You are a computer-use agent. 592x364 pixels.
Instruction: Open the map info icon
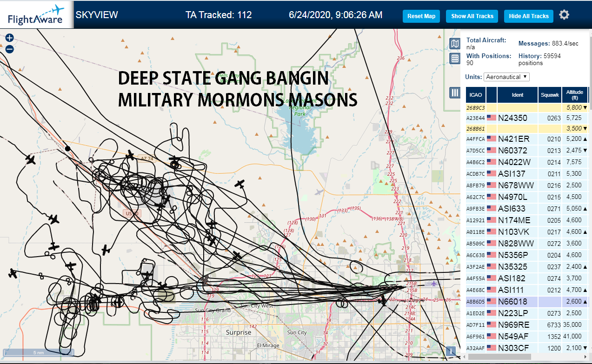(450, 351)
